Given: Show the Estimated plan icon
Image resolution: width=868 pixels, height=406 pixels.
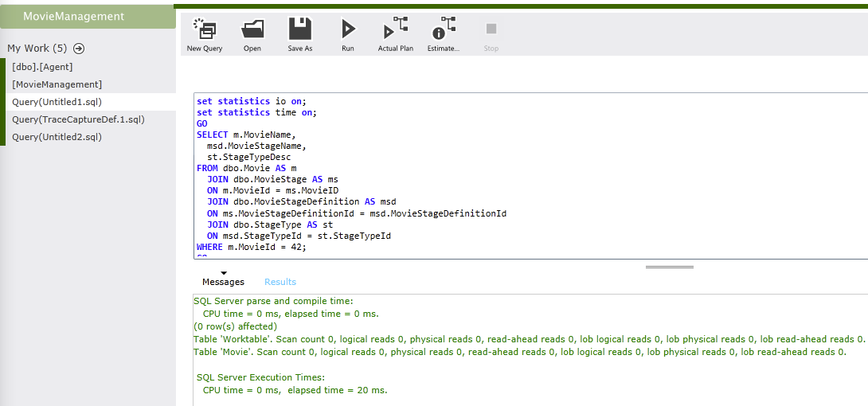Looking at the screenshot, I should pyautogui.click(x=444, y=34).
